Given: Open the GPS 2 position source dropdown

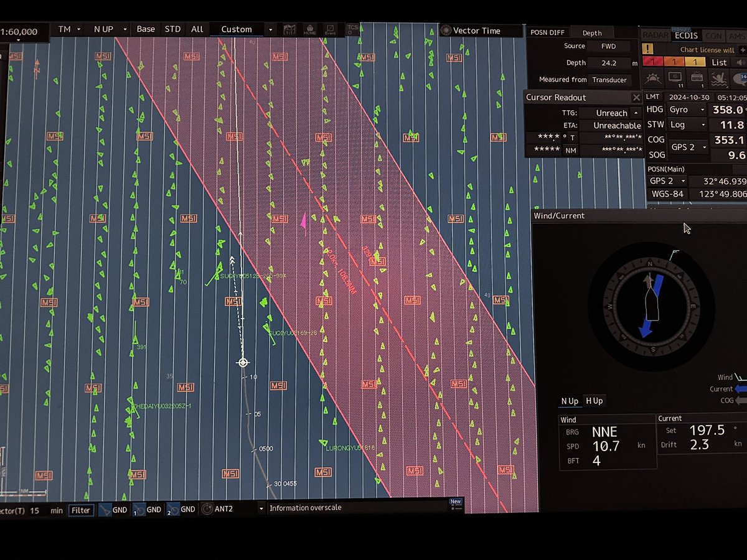Looking at the screenshot, I should [x=667, y=180].
